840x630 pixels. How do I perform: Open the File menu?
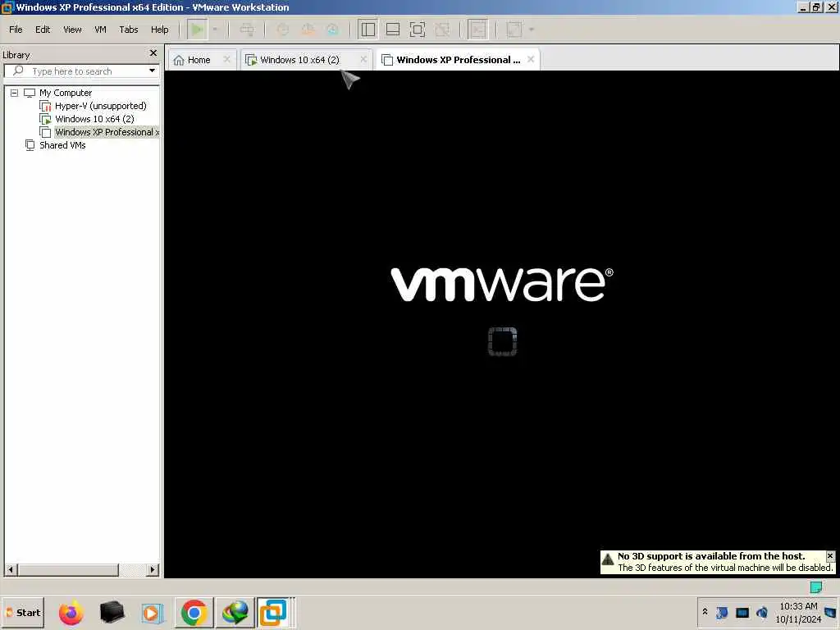point(16,30)
